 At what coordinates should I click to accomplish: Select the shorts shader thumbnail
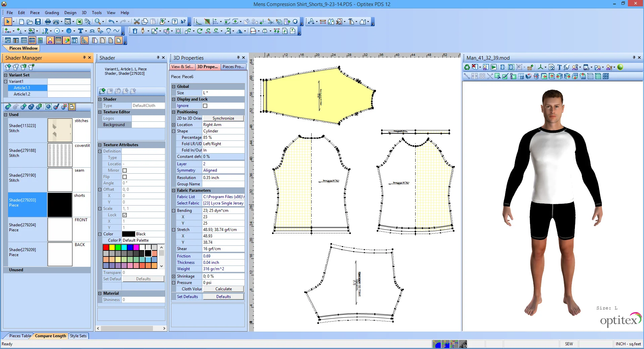pos(60,205)
